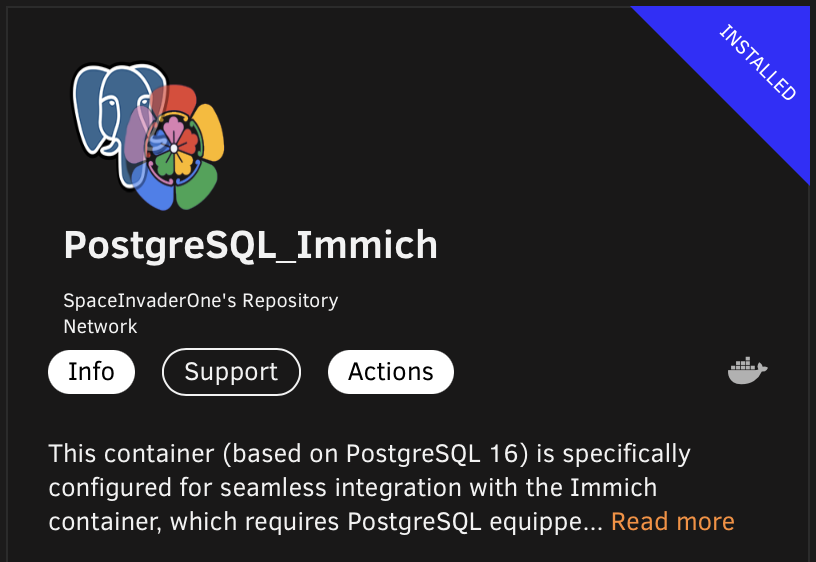Open the Support options
The width and height of the screenshot is (816, 562).
coord(232,372)
